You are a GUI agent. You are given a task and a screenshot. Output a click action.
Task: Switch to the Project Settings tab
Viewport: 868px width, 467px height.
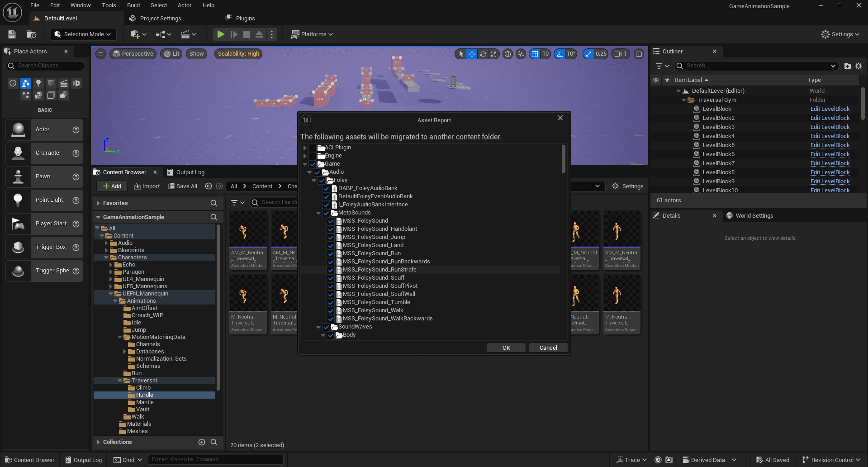(161, 19)
